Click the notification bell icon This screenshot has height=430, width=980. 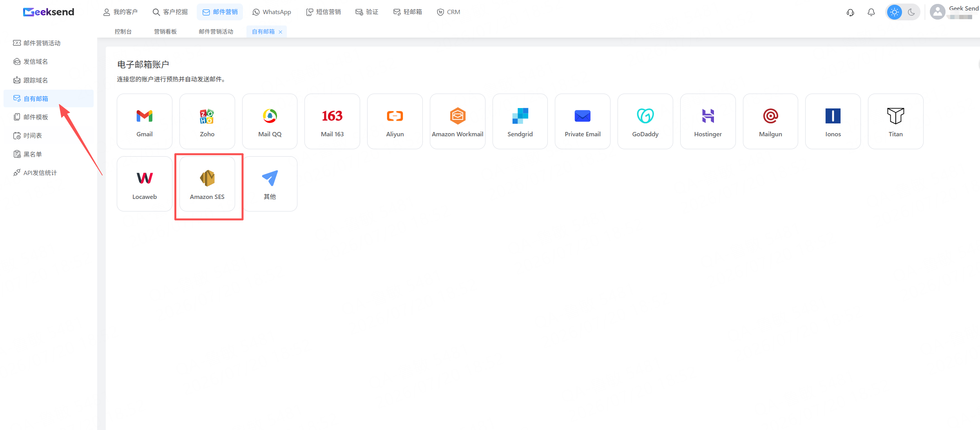tap(871, 12)
